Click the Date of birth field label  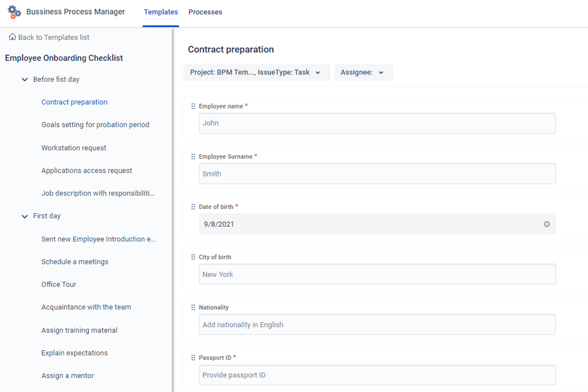coord(216,207)
